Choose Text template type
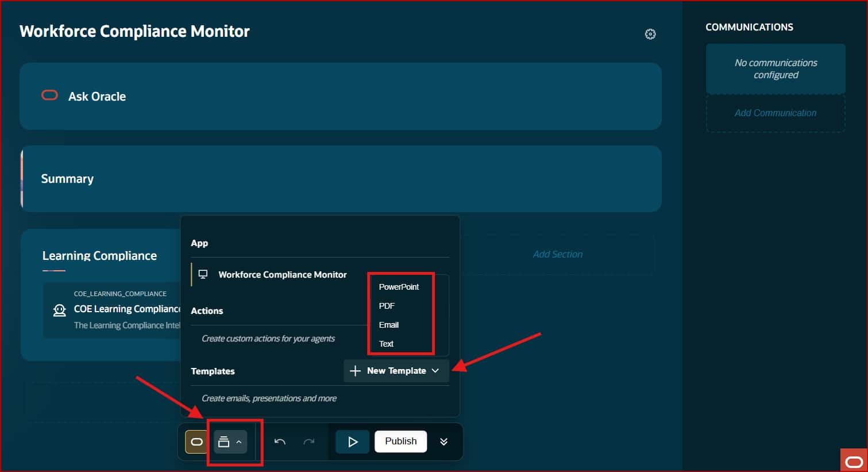 386,344
